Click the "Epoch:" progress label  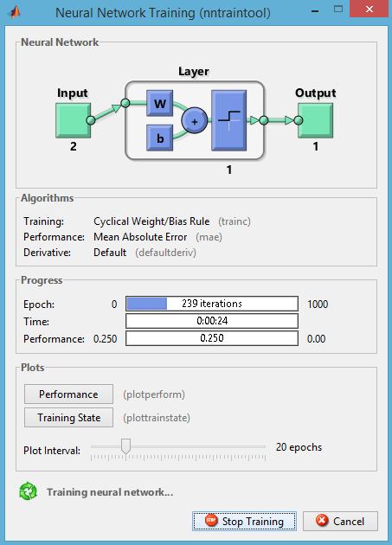[39, 305]
